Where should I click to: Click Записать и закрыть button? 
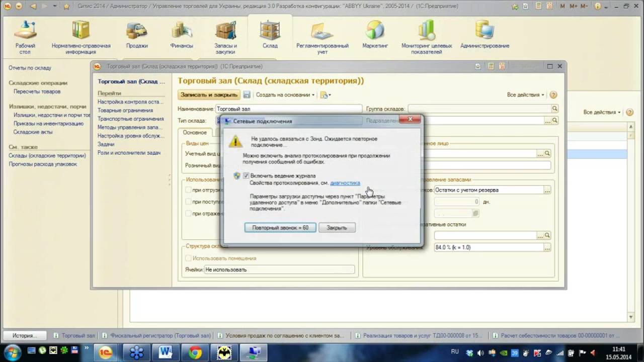tap(209, 95)
